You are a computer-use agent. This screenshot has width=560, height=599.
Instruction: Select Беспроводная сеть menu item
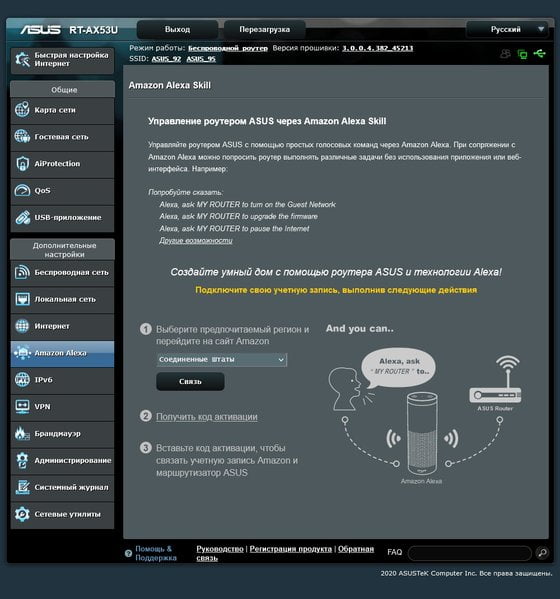click(x=62, y=273)
